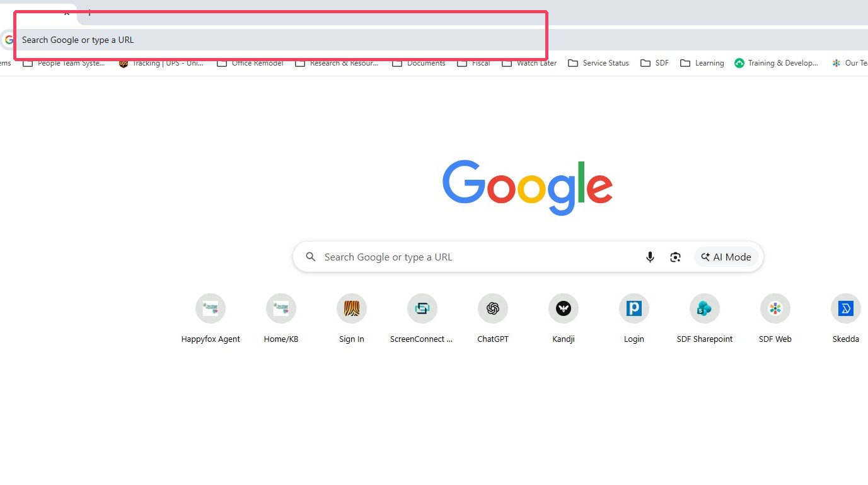Launch the SDF Sharepoint shortcut
Image resolution: width=868 pixels, height=485 pixels.
(x=705, y=319)
